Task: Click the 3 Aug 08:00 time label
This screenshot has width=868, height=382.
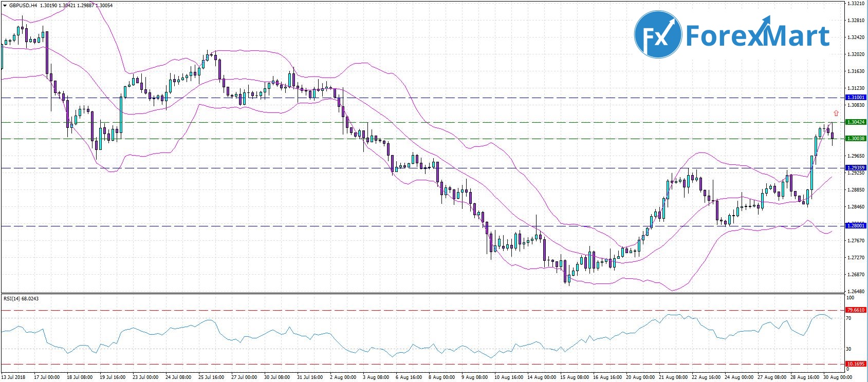Action: pyautogui.click(x=376, y=377)
